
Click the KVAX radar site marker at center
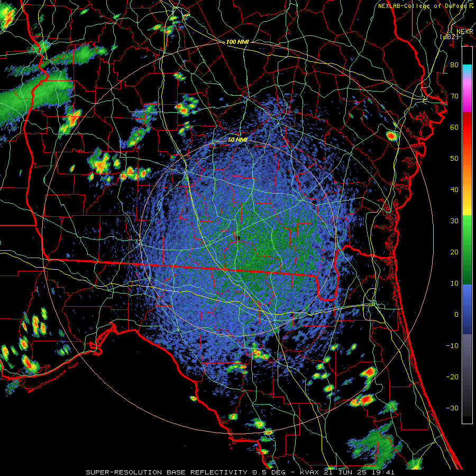239,237
